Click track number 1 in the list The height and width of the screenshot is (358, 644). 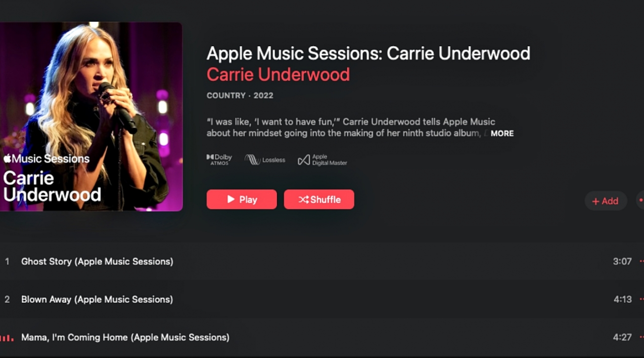pos(7,262)
